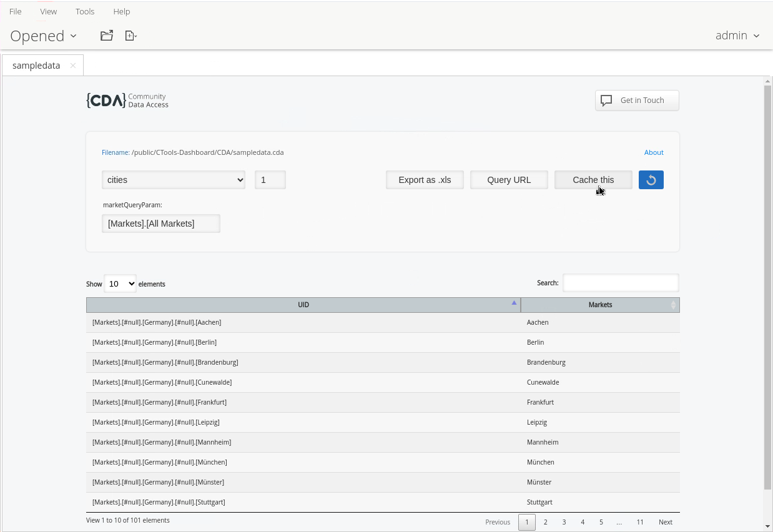Click the new file icon in toolbar
Viewport: 773px width, 532px height.
click(130, 36)
